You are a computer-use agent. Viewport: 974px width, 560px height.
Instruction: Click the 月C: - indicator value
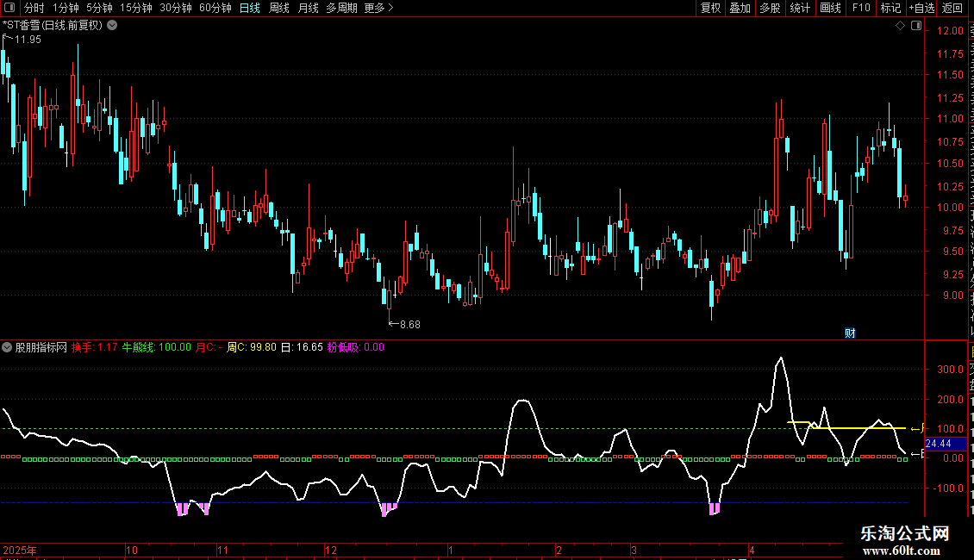pos(209,348)
